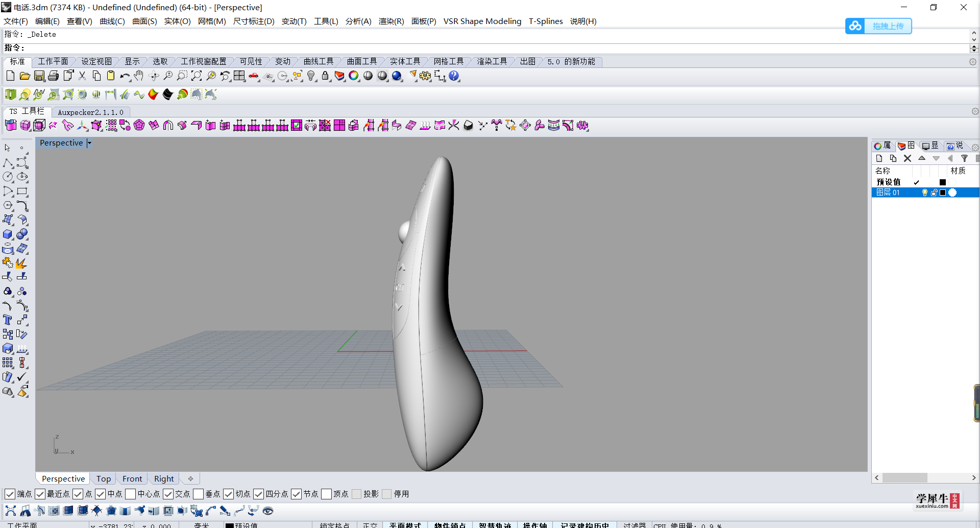Viewport: 980px width, 528px height.
Task: Open the Perspective viewport title dropdown arrow
Action: [x=89, y=143]
